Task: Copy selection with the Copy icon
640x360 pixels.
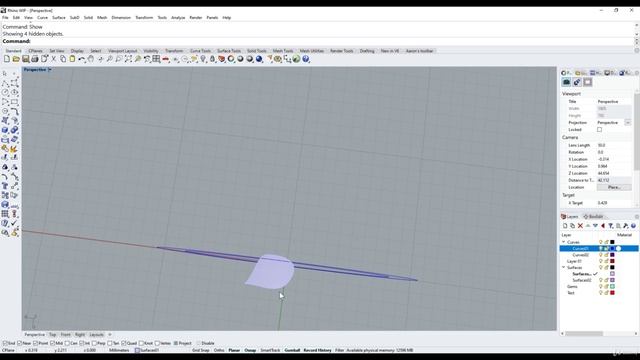Action: (63, 59)
